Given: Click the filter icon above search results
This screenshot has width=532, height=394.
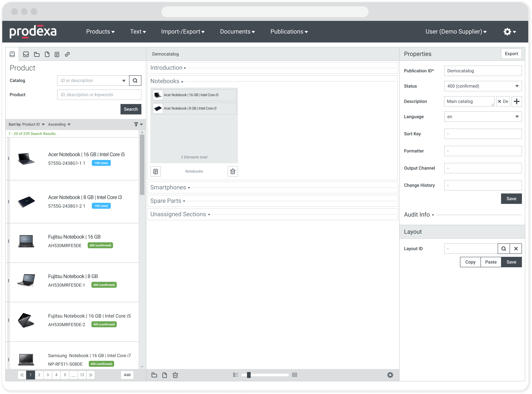Looking at the screenshot, I should coord(136,124).
